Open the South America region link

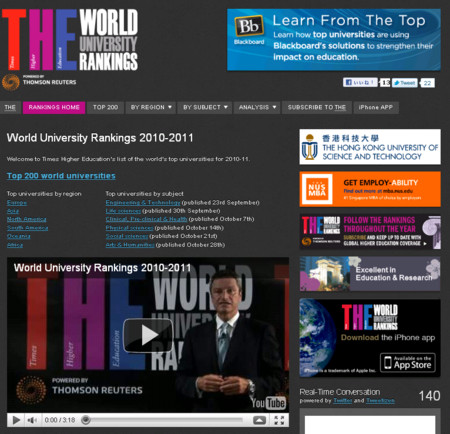click(27, 228)
